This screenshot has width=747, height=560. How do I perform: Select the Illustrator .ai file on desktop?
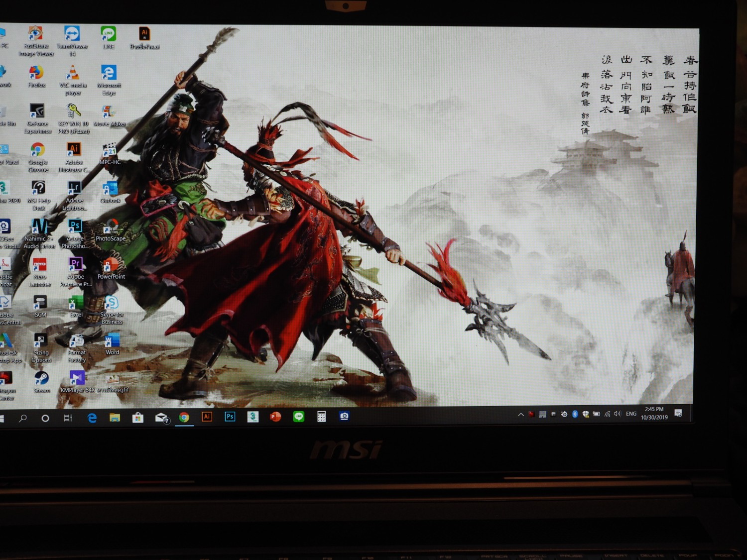point(144,38)
